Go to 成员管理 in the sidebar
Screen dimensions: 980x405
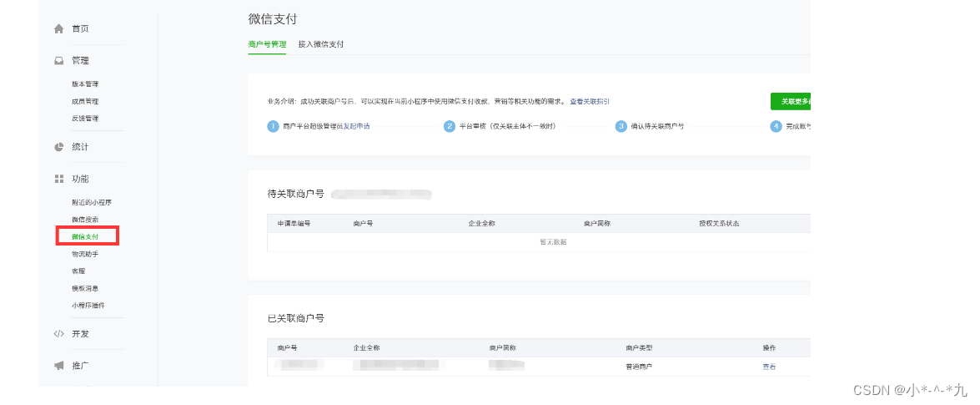(85, 101)
